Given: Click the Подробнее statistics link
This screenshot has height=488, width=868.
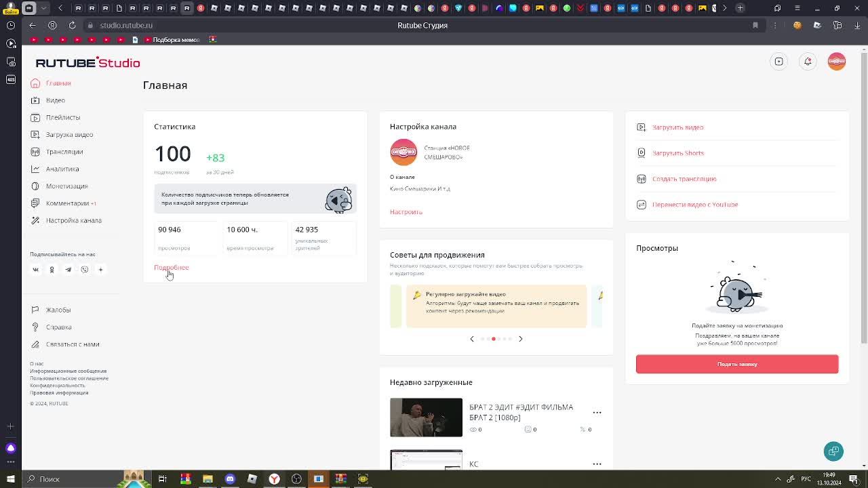Looking at the screenshot, I should click(171, 267).
